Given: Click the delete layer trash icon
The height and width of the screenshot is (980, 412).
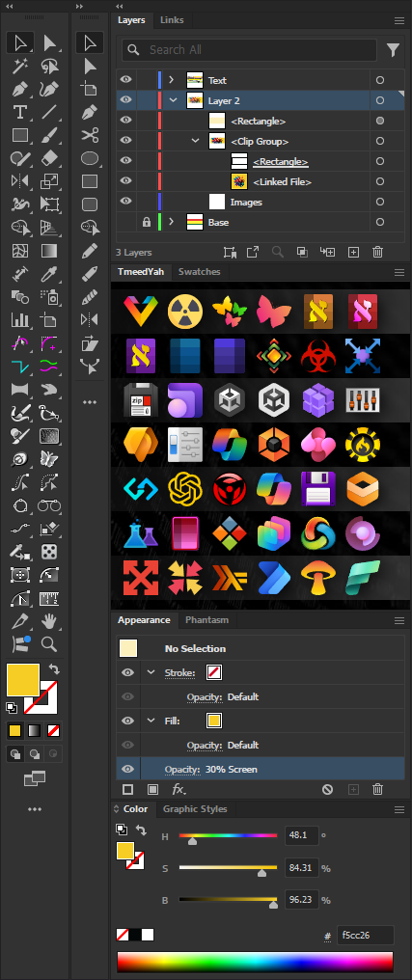Looking at the screenshot, I should tap(377, 253).
